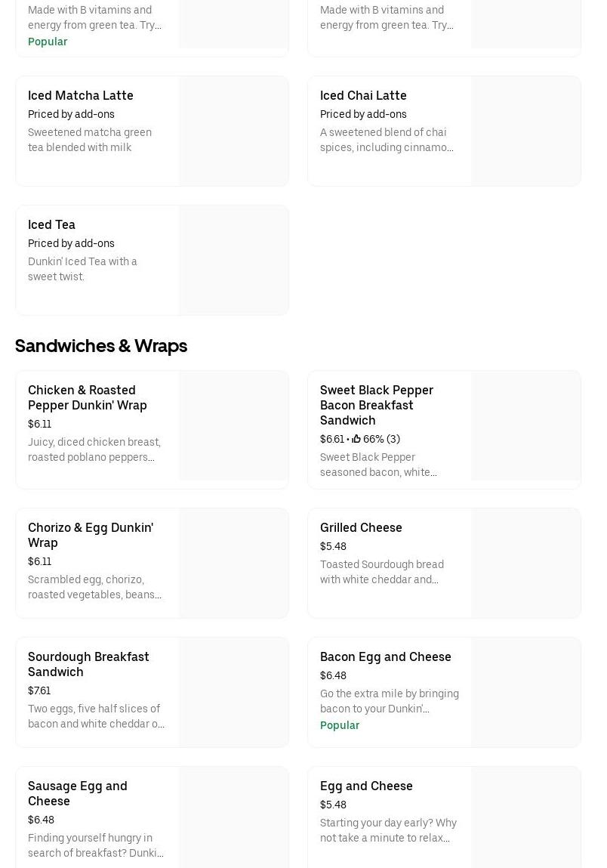
Task: Pick the Sourdough Breakfast Sandwich
Action: pos(88,664)
